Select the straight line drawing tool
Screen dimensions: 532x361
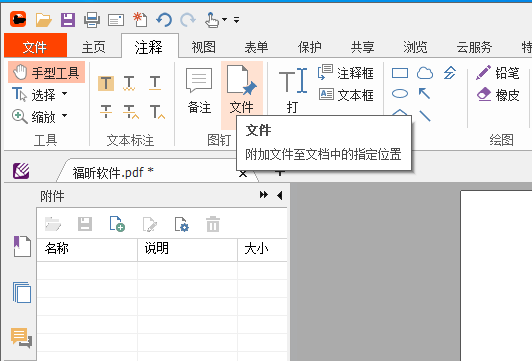point(425,115)
